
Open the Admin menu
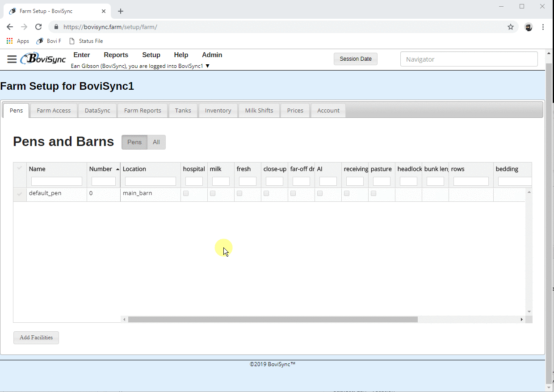tap(212, 55)
